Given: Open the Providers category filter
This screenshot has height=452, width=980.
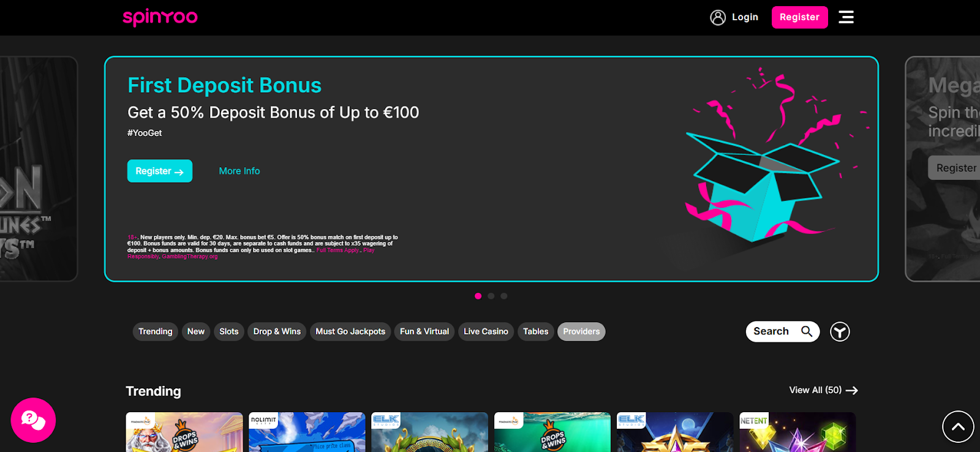Looking at the screenshot, I should (x=581, y=331).
